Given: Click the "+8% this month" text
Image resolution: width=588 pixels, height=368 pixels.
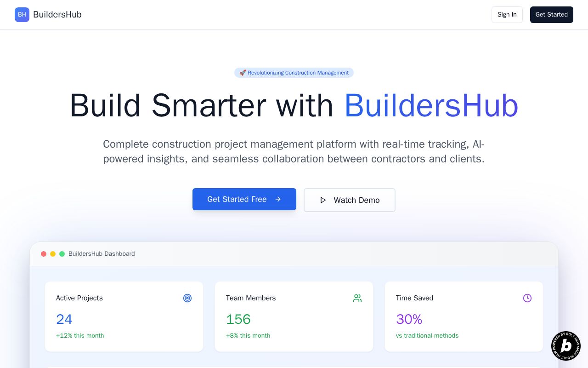Looking at the screenshot, I should (x=248, y=336).
